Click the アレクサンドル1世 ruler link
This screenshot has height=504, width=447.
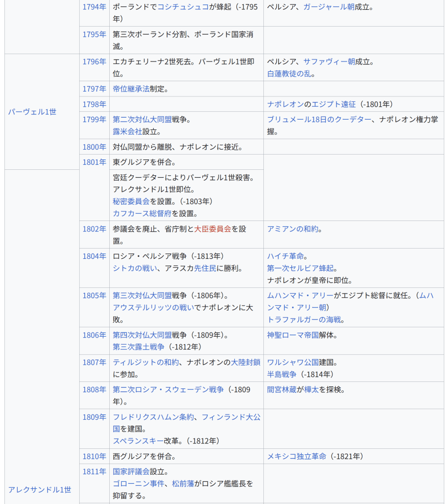point(39,490)
